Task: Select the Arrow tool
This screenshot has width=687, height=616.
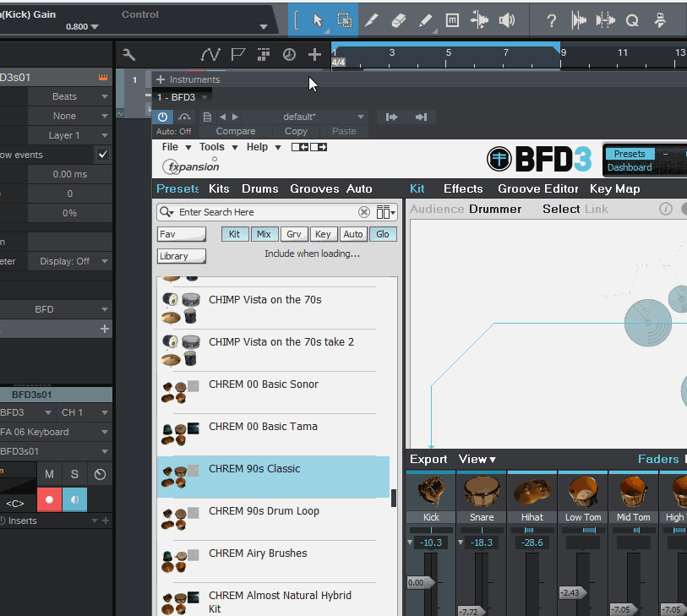Action: tap(318, 20)
